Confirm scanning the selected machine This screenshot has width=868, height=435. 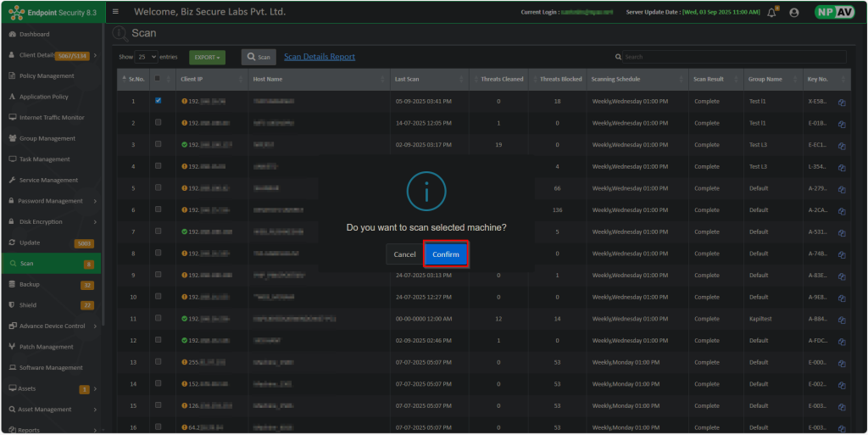[x=446, y=254]
